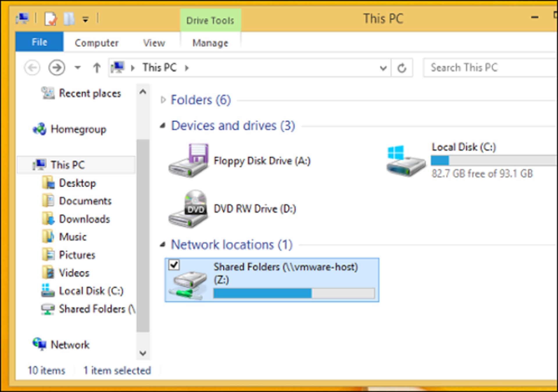
Task: Click the Properties icon in the quick access toolbar
Action: pyautogui.click(x=51, y=19)
